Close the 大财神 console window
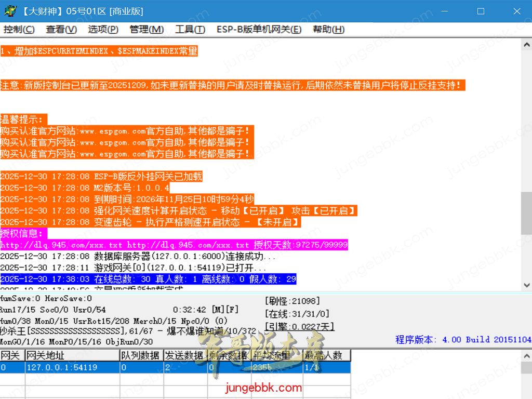This screenshot has width=532, height=399. (x=516, y=11)
